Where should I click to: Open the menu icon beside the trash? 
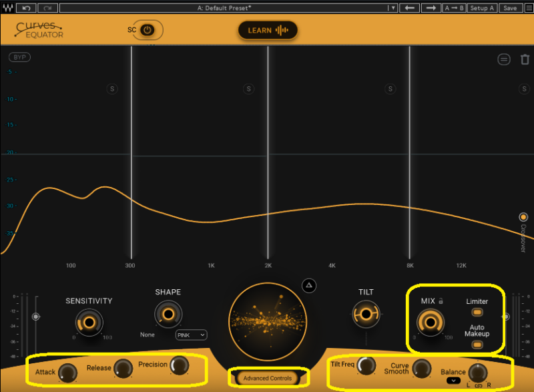[504, 59]
